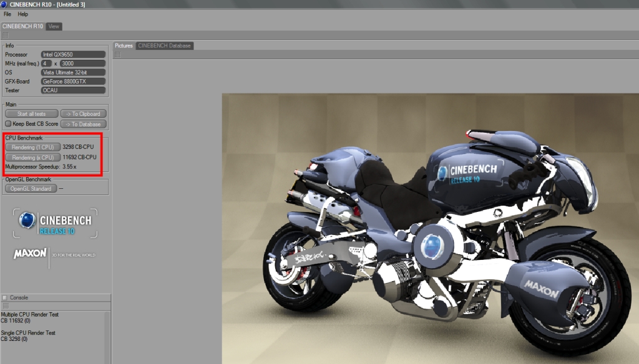Click the Tester field showing OCAU
The height and width of the screenshot is (364, 639).
(x=73, y=90)
